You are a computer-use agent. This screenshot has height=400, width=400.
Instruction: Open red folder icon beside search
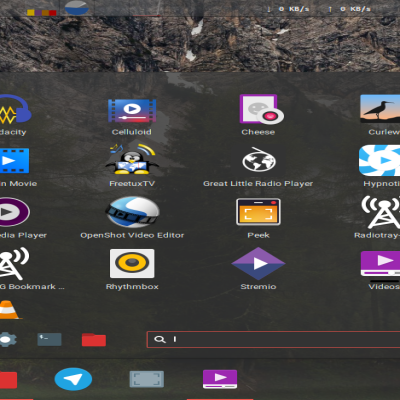pos(94,340)
